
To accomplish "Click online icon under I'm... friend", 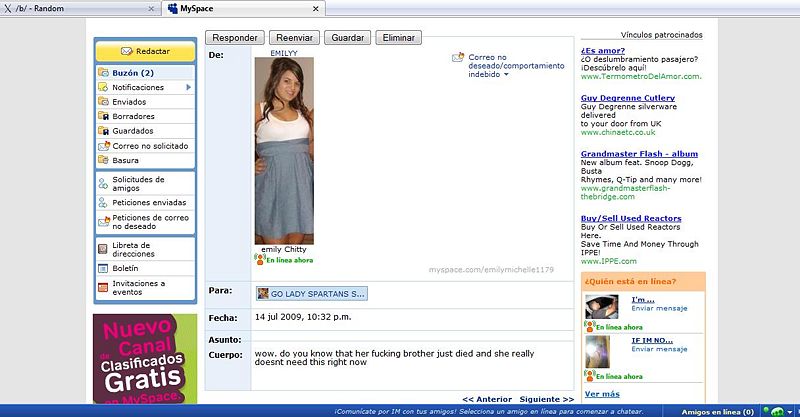I will click(x=589, y=326).
